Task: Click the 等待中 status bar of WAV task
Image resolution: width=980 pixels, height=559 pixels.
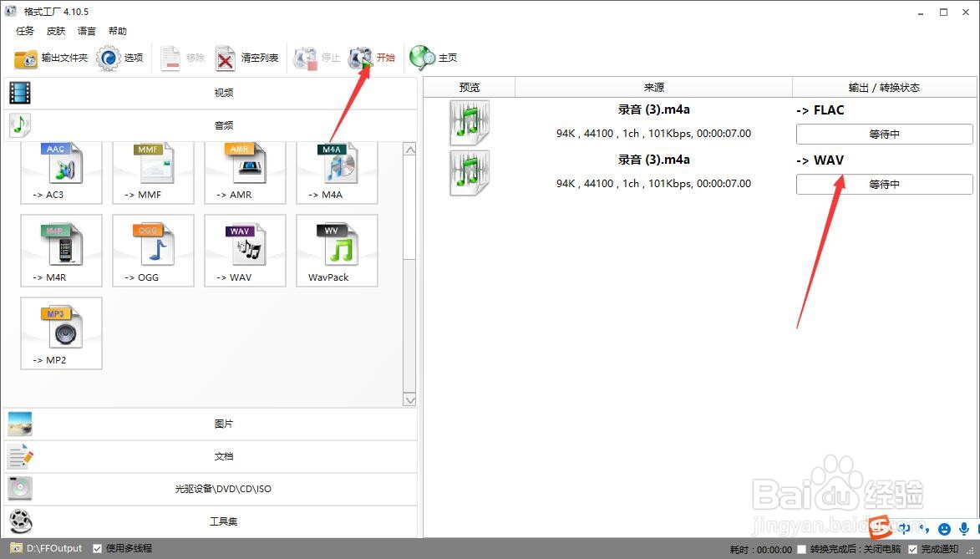Action: point(885,185)
